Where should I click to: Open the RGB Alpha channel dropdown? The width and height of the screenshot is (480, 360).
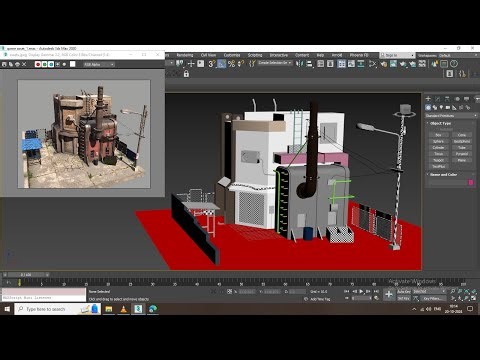[x=99, y=64]
